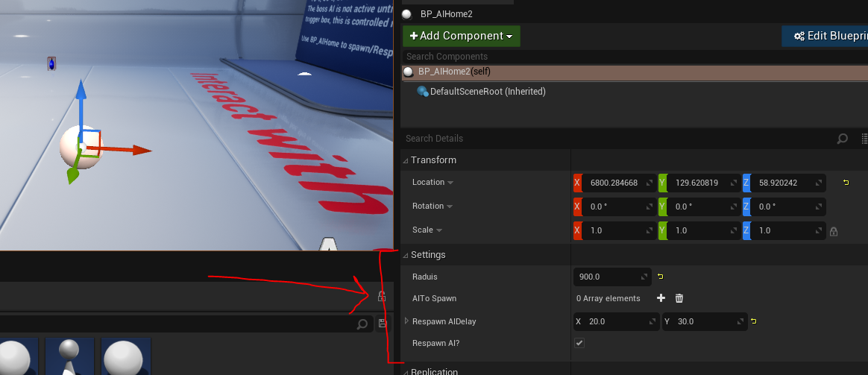The height and width of the screenshot is (375, 868).
Task: Click the Edit Blueprint button
Action: tap(825, 36)
